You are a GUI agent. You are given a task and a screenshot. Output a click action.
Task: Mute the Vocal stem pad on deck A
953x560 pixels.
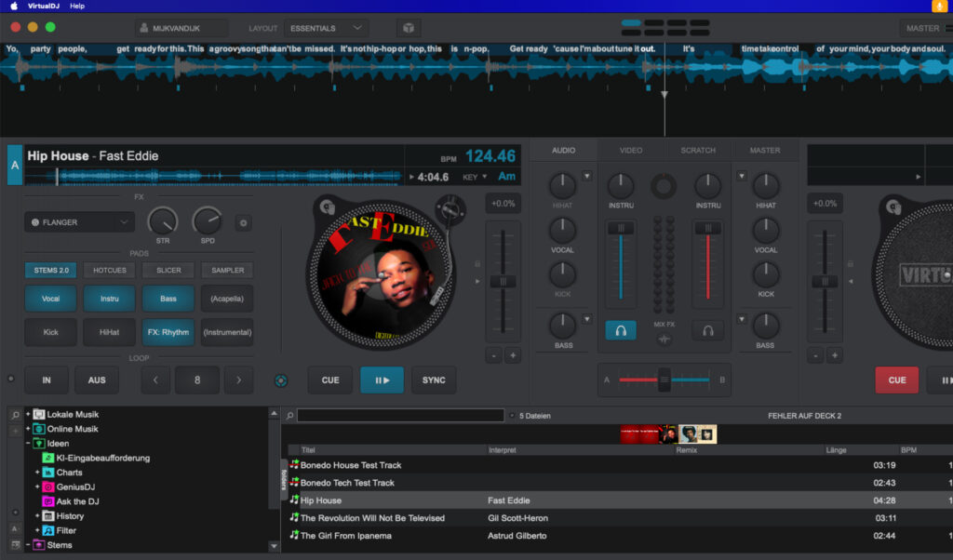(50, 299)
